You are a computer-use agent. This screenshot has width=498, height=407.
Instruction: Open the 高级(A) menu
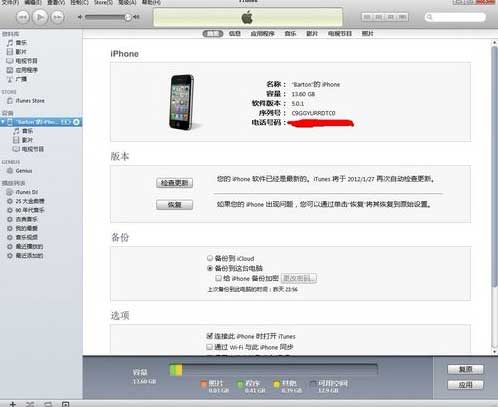pyautogui.click(x=128, y=2)
